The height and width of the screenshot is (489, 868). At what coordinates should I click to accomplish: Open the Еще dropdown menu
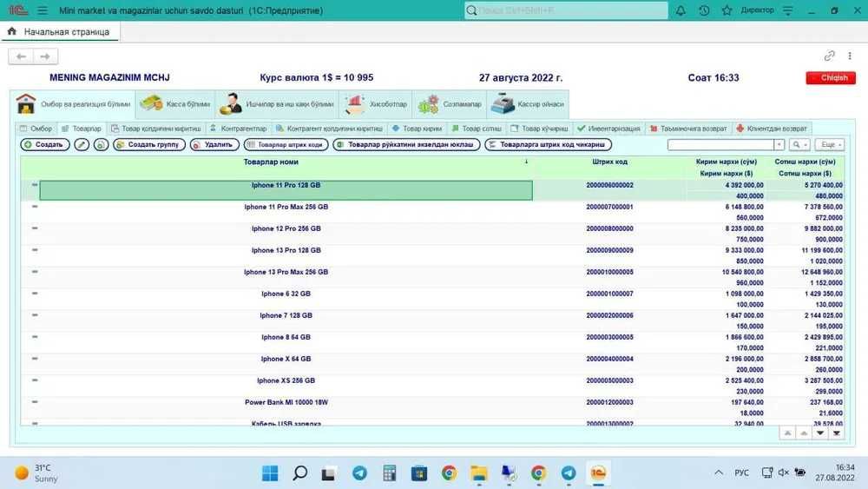[830, 144]
